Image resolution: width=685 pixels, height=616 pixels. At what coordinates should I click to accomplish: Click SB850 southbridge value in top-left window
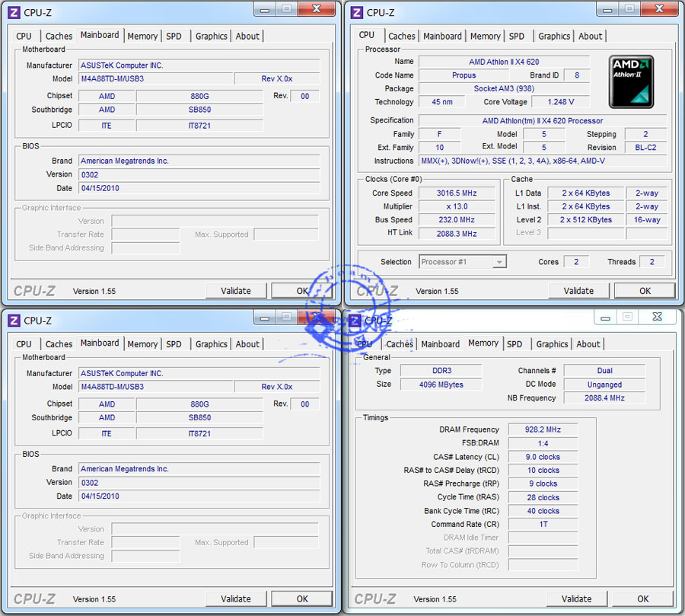[x=199, y=110]
